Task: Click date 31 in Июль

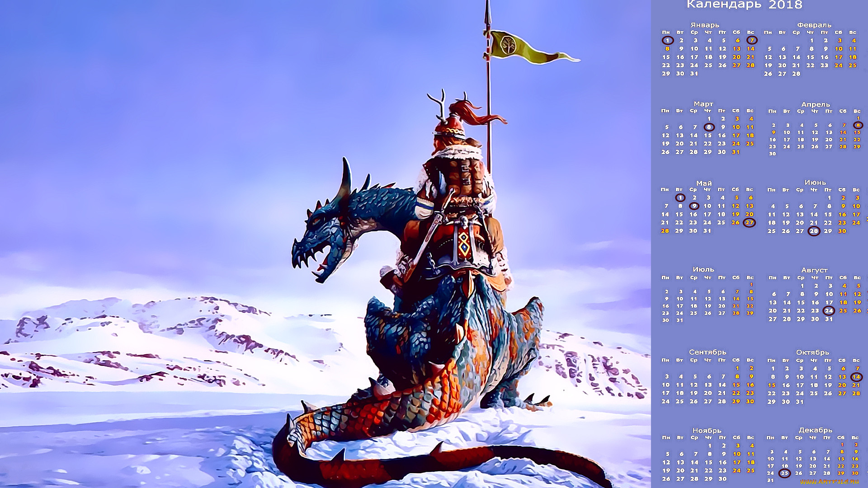Action: click(679, 320)
